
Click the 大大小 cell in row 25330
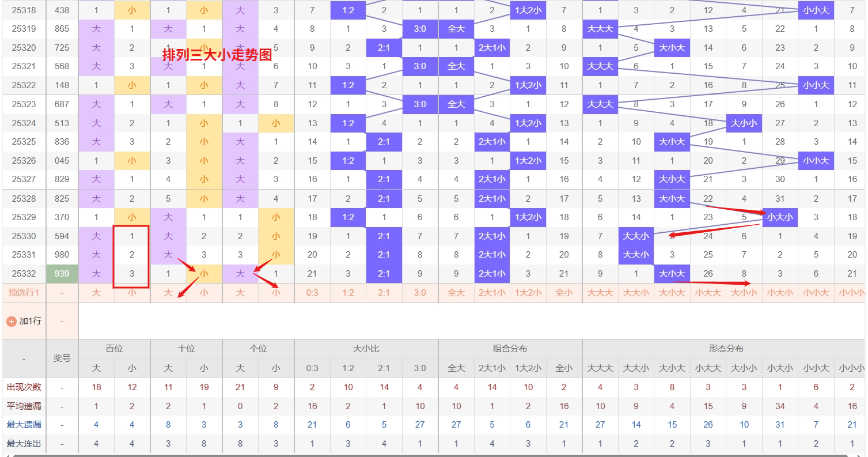[636, 236]
